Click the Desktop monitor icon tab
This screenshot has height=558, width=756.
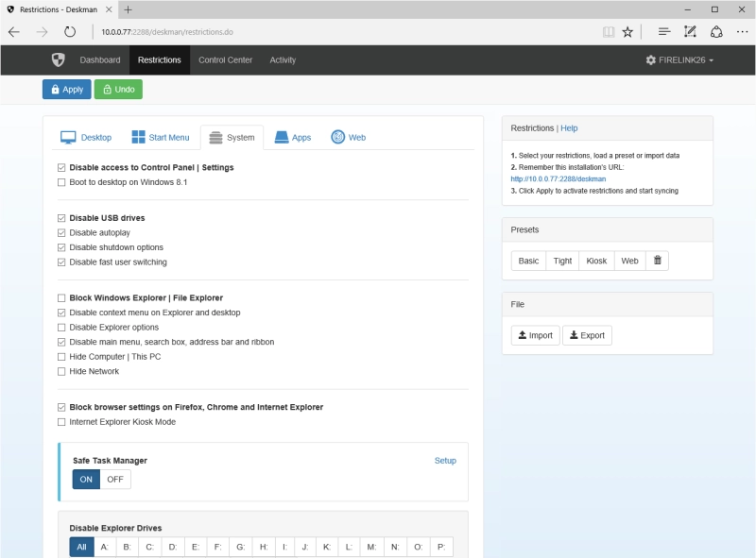click(68, 137)
